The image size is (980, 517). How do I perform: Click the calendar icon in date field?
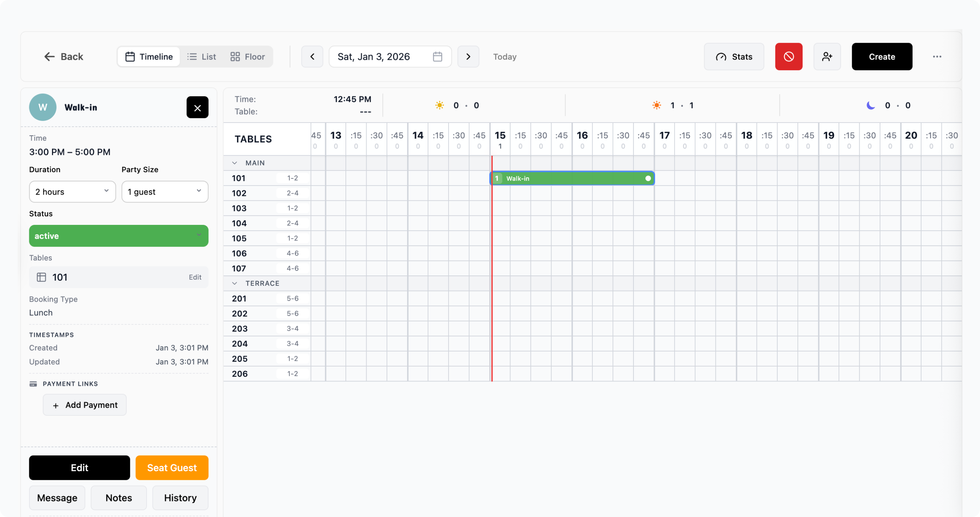pyautogui.click(x=438, y=57)
